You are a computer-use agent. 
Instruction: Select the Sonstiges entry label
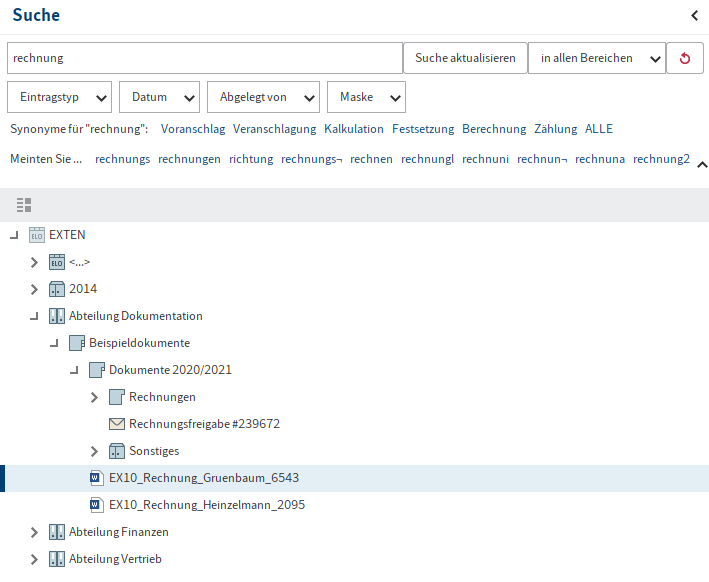154,451
